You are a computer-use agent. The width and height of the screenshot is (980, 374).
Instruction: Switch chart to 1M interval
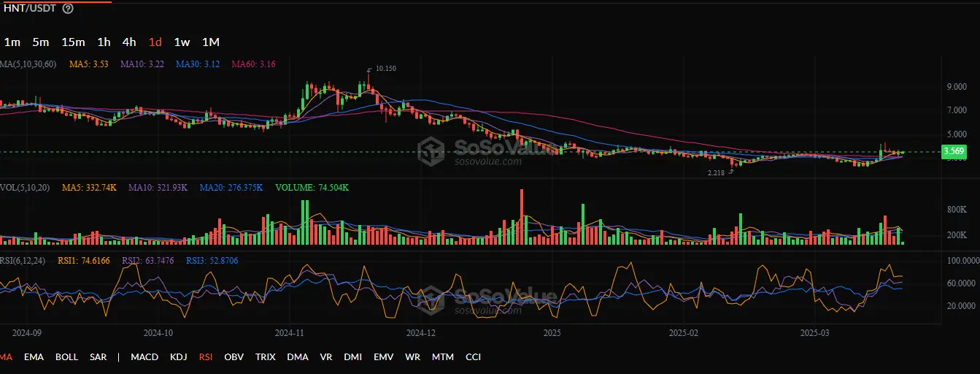click(210, 42)
